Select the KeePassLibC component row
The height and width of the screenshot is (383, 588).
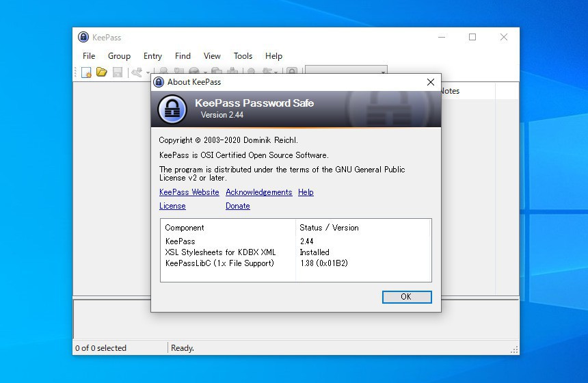click(219, 263)
